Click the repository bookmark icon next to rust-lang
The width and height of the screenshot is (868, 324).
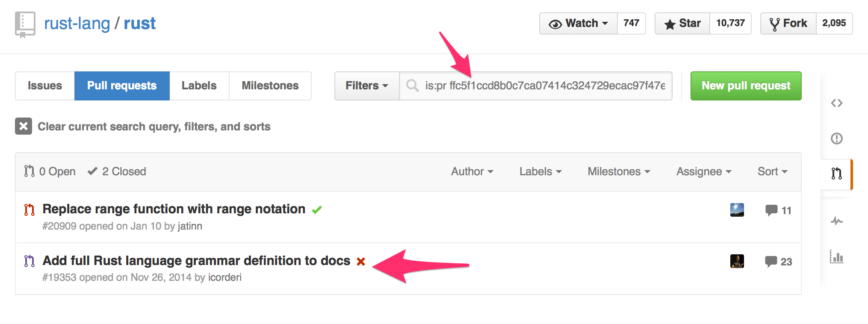coord(25,24)
